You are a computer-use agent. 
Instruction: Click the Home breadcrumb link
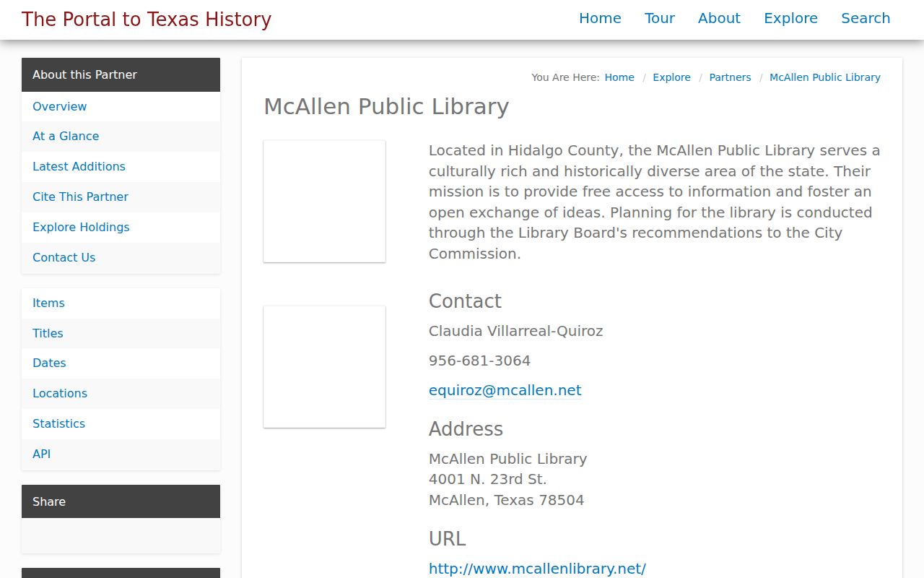click(x=619, y=77)
